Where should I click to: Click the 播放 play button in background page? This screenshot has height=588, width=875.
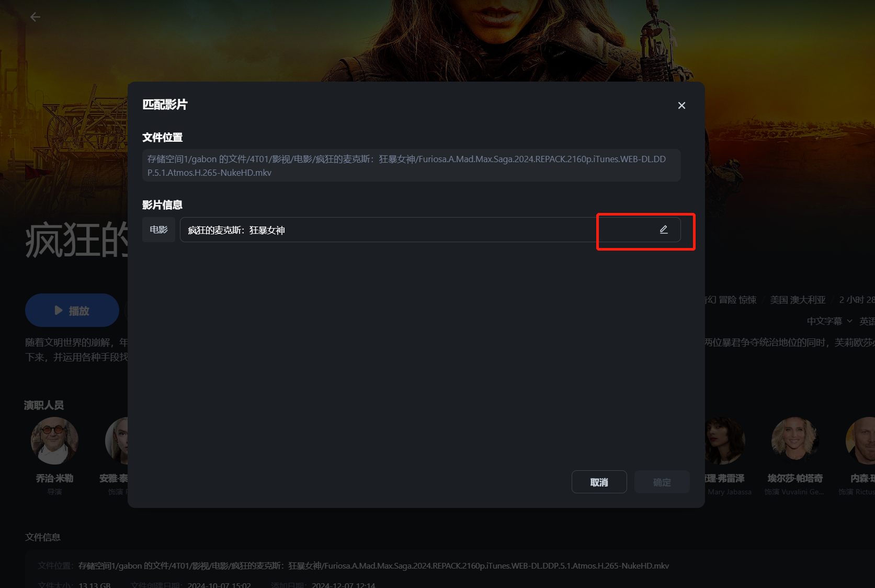(72, 310)
